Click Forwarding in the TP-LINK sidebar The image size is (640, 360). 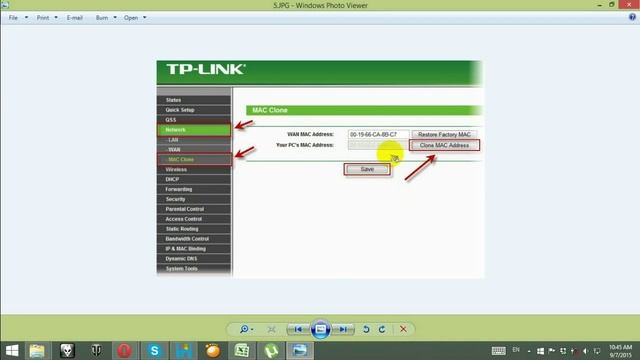tap(194, 189)
